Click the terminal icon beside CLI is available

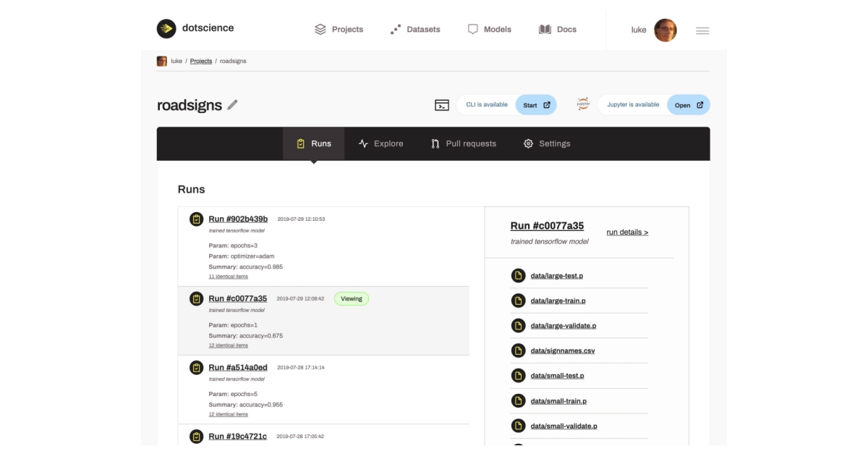443,104
